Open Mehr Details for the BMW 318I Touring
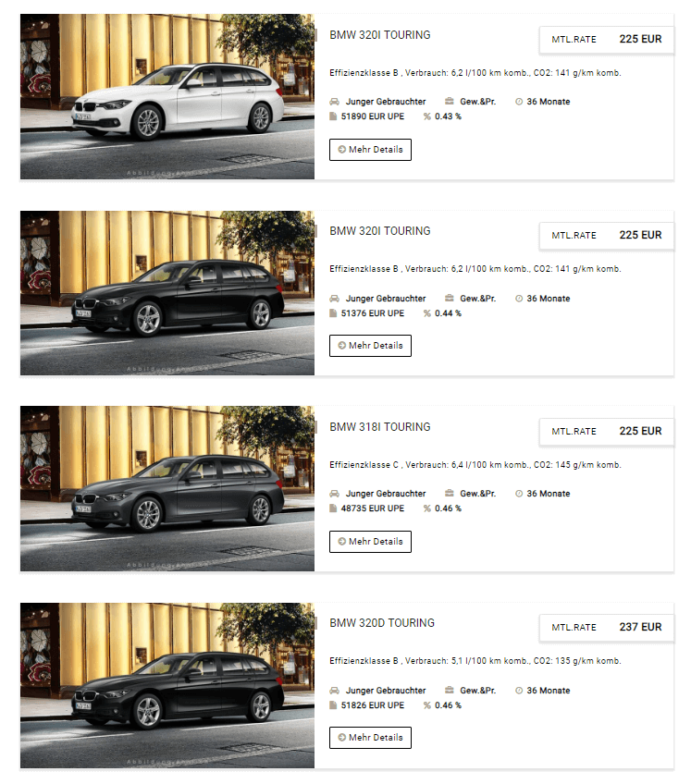This screenshot has width=691, height=784. pos(370,542)
